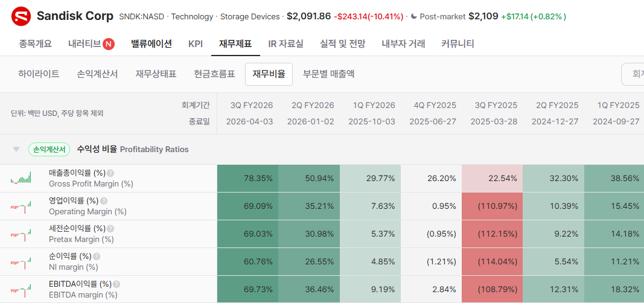Click help icon beside 영업이익률 (%)
This screenshot has height=303, width=644.
pyautogui.click(x=104, y=201)
